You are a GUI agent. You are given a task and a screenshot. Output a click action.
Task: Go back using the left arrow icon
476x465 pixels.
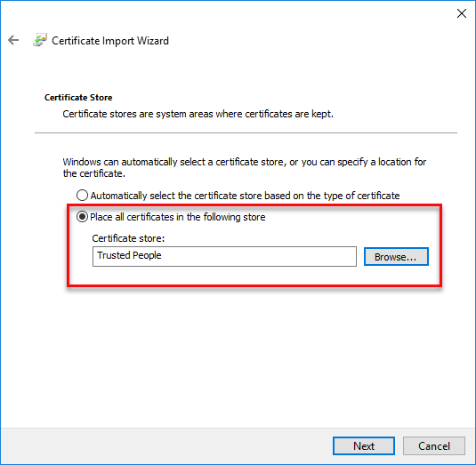coord(13,40)
